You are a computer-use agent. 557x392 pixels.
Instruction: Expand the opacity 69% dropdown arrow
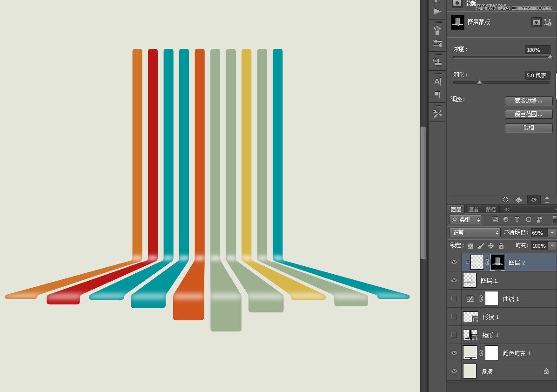(552, 233)
